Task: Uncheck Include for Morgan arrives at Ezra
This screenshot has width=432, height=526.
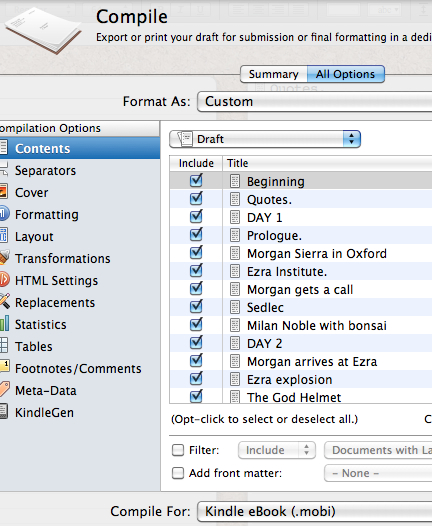Action: pos(196,361)
